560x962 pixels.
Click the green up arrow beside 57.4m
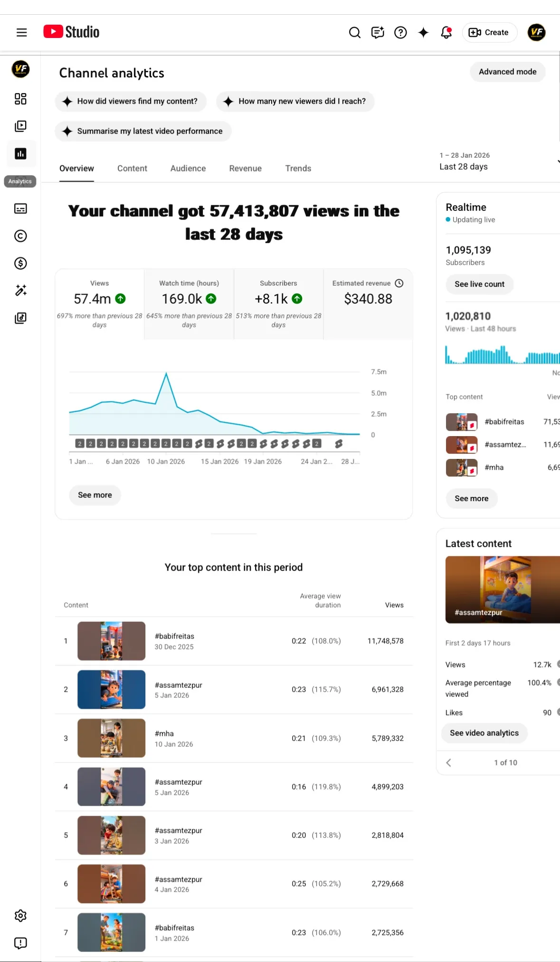point(121,299)
